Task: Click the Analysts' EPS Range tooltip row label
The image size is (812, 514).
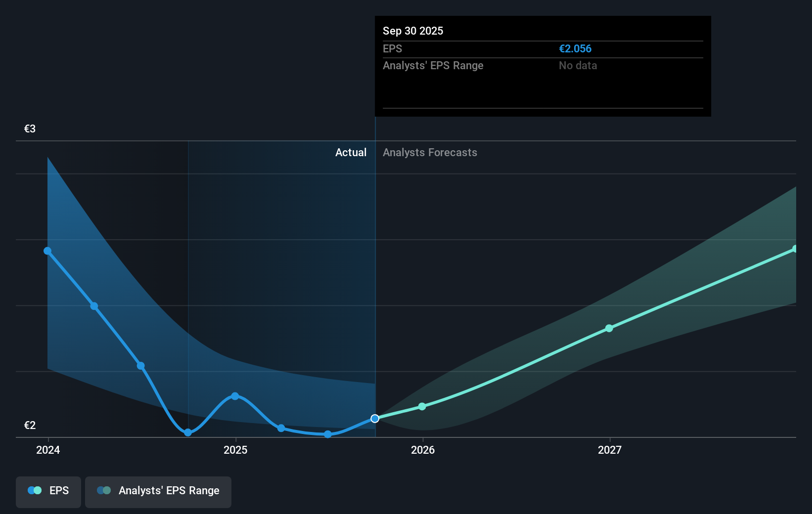Action: pos(433,66)
